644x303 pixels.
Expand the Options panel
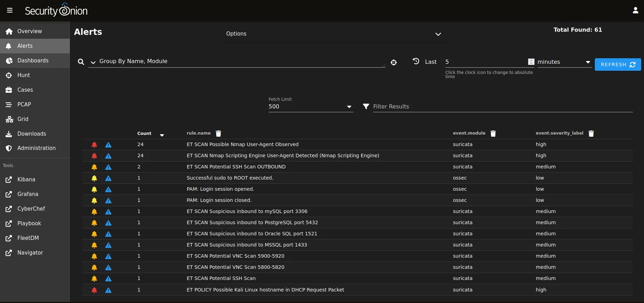tap(438, 34)
